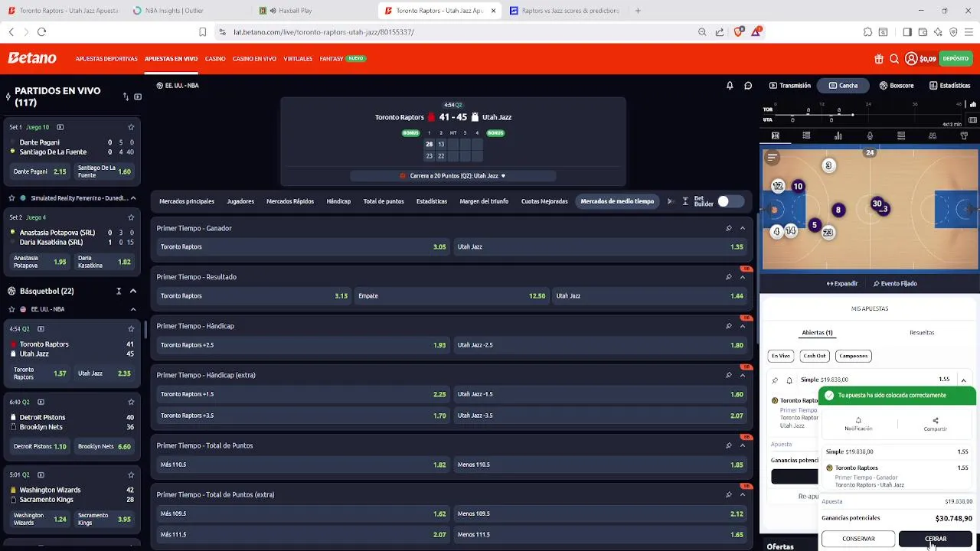
Task: Select Utah Jazz -2.5 handicap at 1.80
Action: tap(599, 345)
